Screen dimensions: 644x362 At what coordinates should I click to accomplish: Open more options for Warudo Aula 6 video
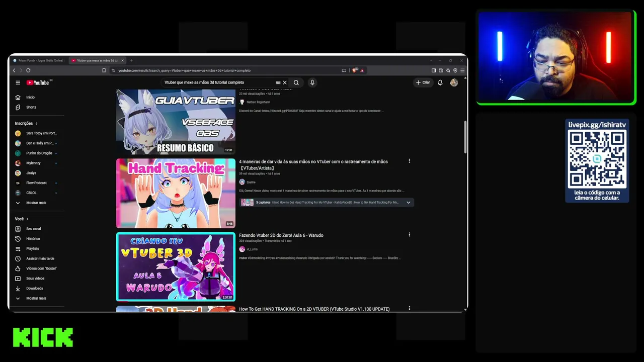pyautogui.click(x=409, y=234)
